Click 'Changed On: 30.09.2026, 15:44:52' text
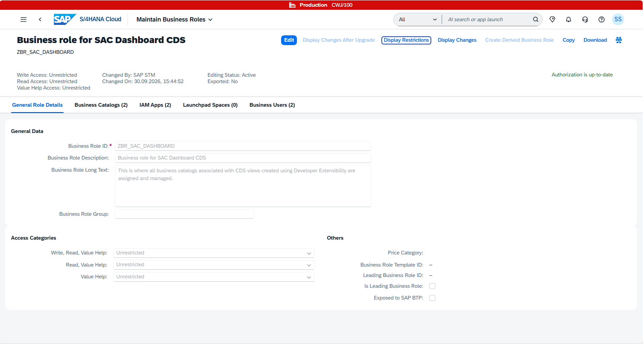This screenshot has height=344, width=644. 143,81
